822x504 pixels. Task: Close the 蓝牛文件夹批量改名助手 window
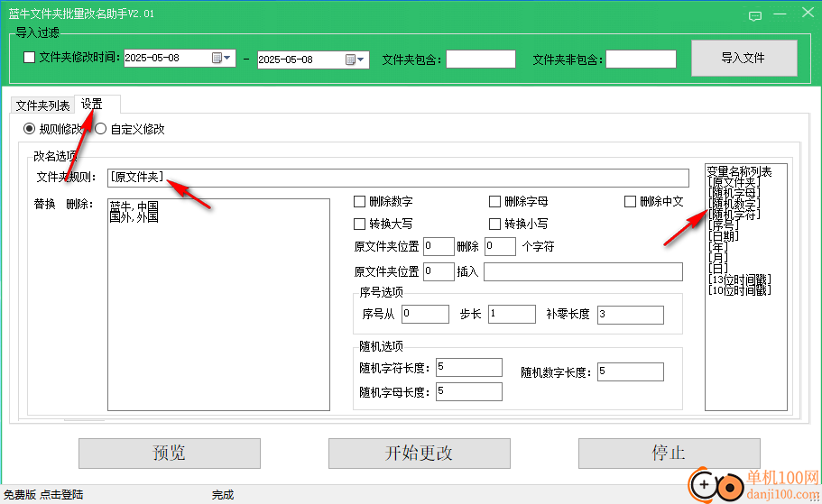point(808,13)
